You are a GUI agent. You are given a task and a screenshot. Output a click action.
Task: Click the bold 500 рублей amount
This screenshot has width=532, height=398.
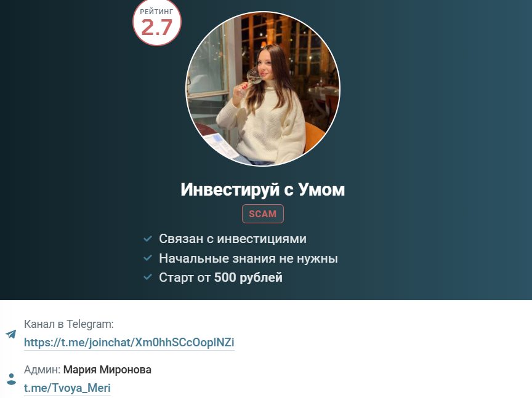[x=248, y=277]
